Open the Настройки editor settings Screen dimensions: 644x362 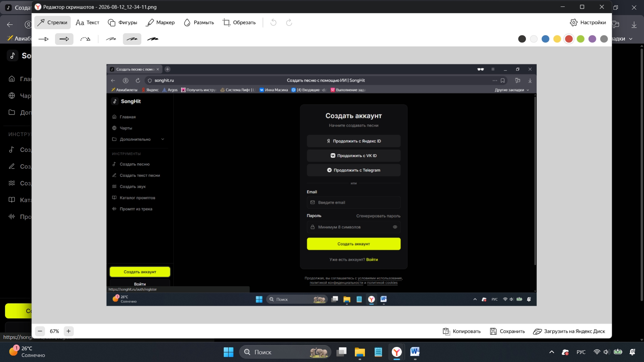pos(588,22)
